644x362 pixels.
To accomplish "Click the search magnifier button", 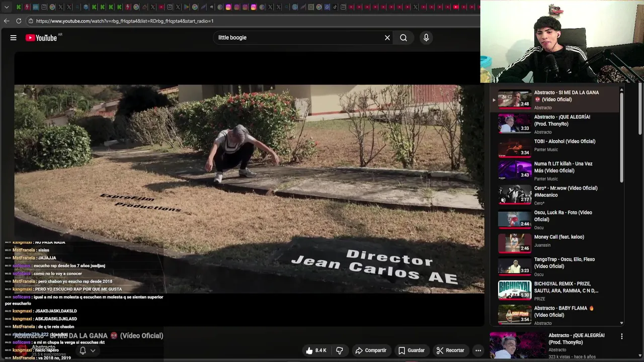I will tap(404, 38).
